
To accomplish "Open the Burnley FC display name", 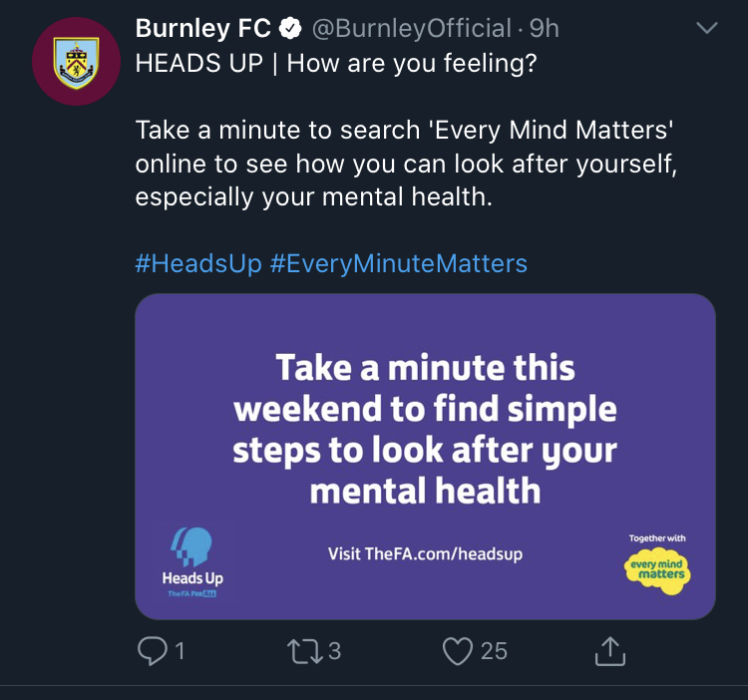I will point(202,30).
